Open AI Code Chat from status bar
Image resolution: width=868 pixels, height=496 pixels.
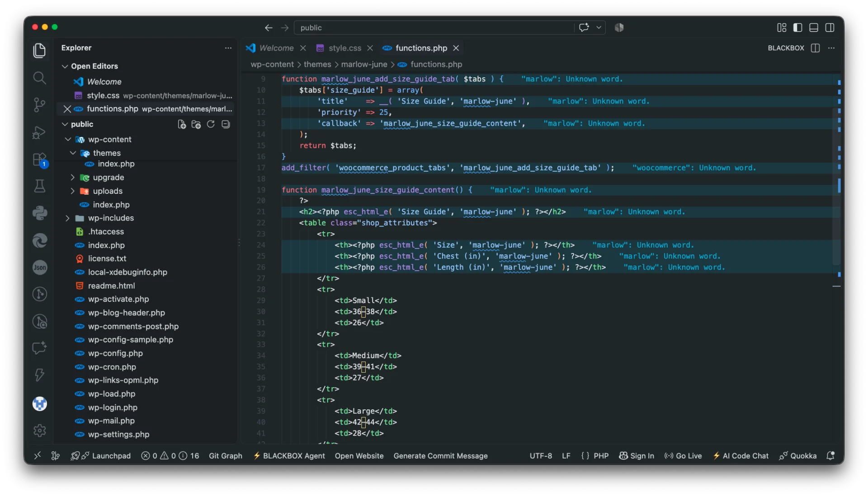[741, 456]
